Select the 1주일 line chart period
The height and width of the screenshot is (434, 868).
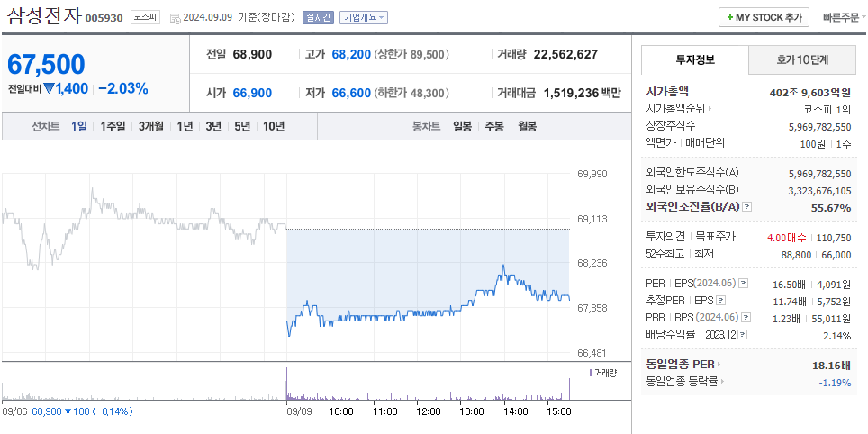click(113, 126)
